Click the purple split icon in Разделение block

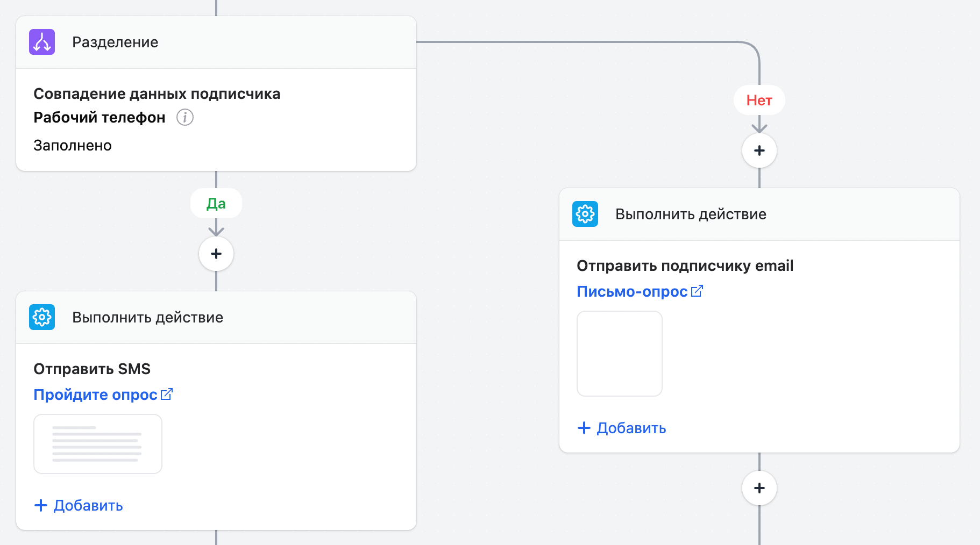click(x=42, y=42)
